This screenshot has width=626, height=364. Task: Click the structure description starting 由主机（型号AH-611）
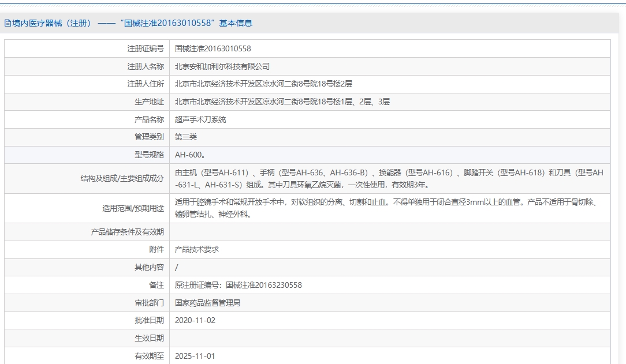tap(389, 179)
